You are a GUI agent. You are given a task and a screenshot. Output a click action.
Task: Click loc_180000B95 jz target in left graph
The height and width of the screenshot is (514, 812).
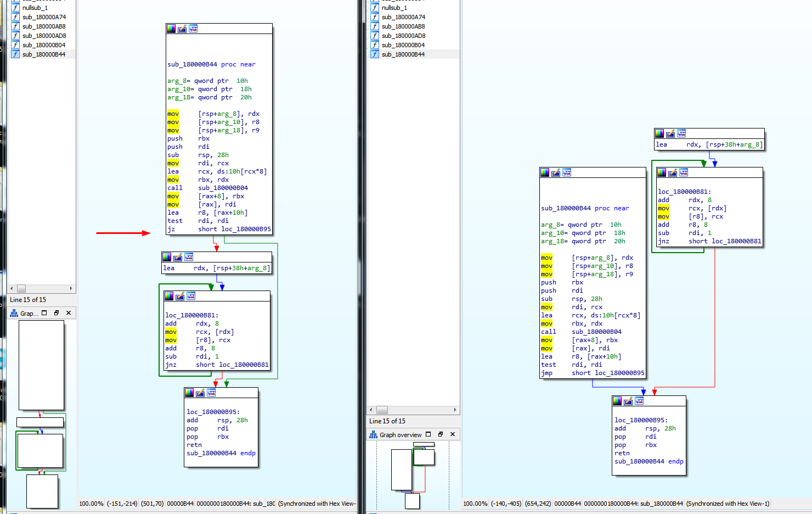tap(246, 229)
